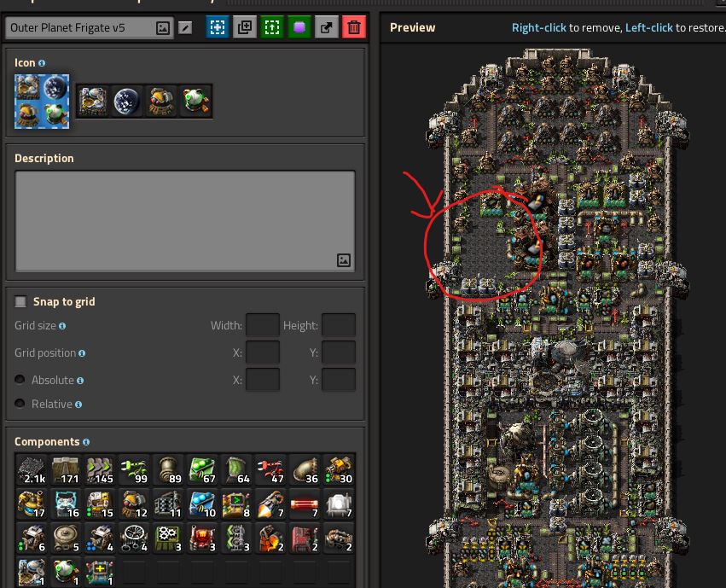Click the component showing count 15
The height and width of the screenshot is (588, 726).
pyautogui.click(x=100, y=504)
